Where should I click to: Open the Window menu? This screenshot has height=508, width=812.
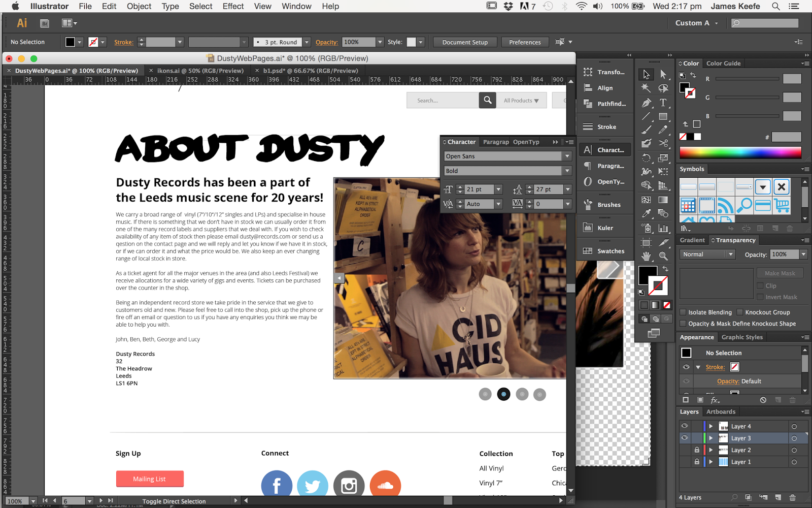[x=296, y=6]
